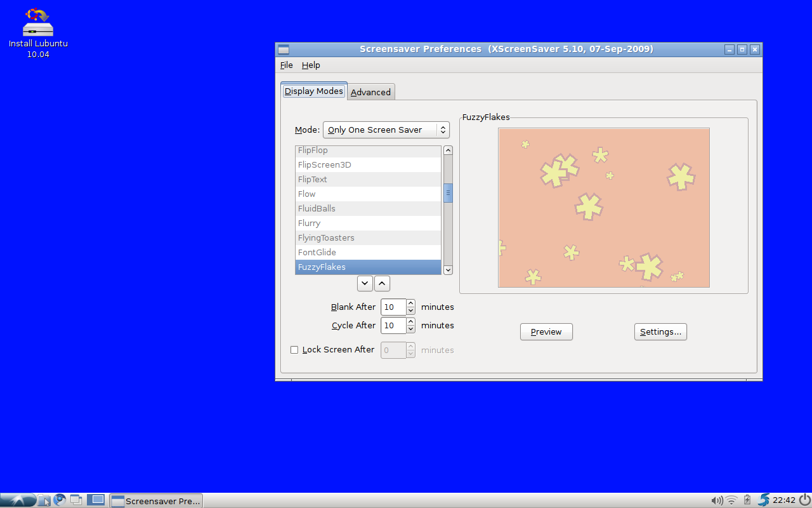Open the window menu icon in the title bar
The width and height of the screenshot is (812, 508).
pyautogui.click(x=284, y=50)
